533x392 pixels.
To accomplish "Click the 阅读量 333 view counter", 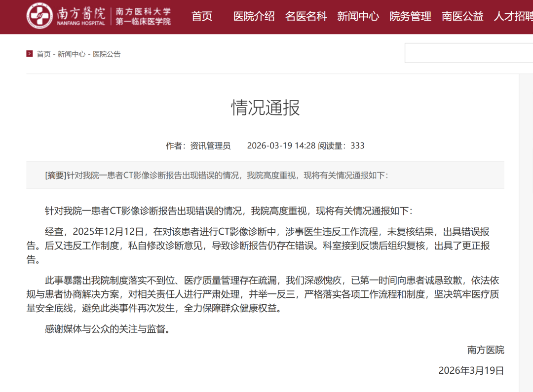I will coord(342,145).
